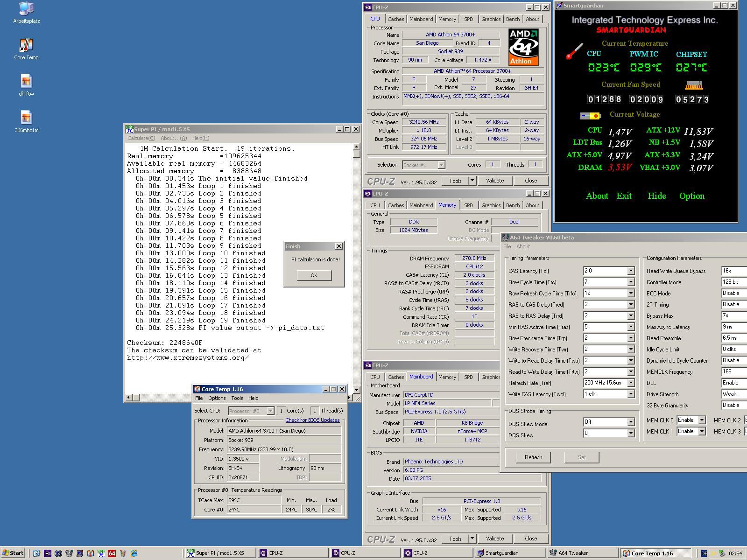Click the purple CPU-Z quick launch icon
Image resolution: width=747 pixels, height=560 pixels.
(47, 553)
